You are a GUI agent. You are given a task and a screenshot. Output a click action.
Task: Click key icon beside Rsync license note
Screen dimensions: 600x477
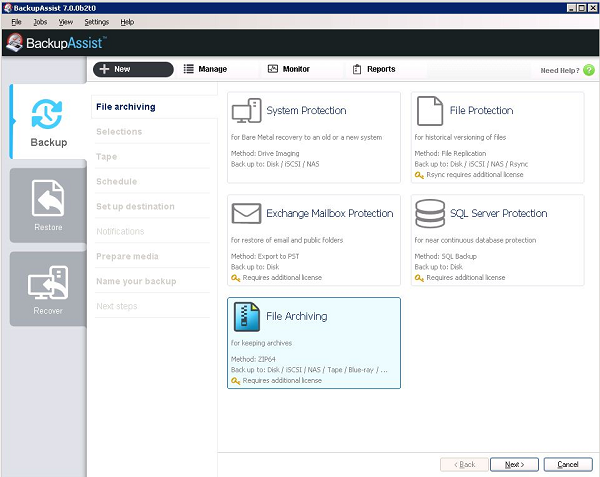[419, 175]
